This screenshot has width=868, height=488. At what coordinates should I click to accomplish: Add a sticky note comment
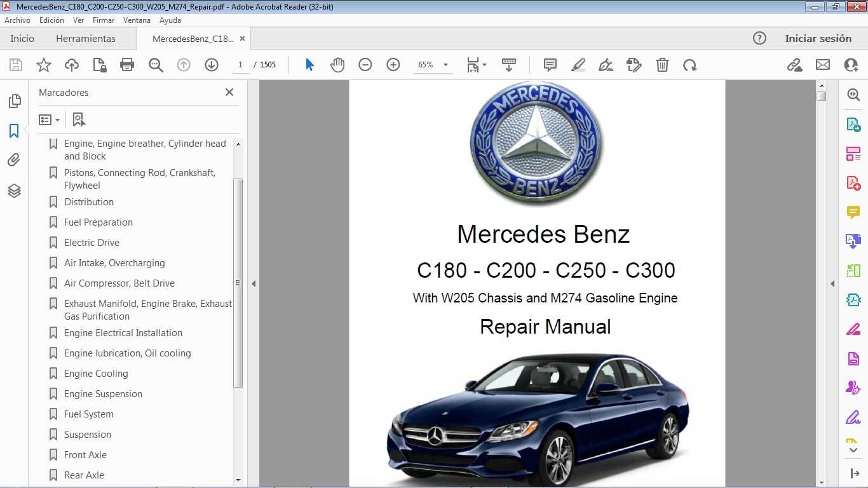click(x=550, y=65)
